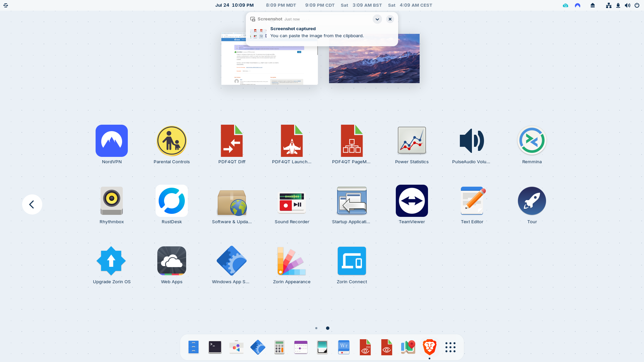Open Upgrade Zorin OS
Screen dimensions: 644x362
pyautogui.click(x=111, y=261)
